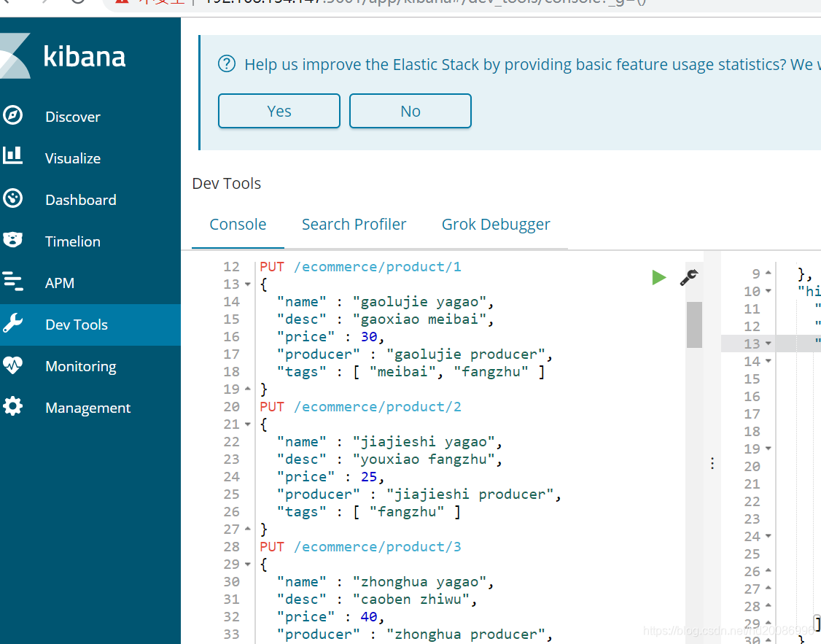The width and height of the screenshot is (821, 644).
Task: Click the editor vertical scrollbar thumb
Action: (694, 325)
